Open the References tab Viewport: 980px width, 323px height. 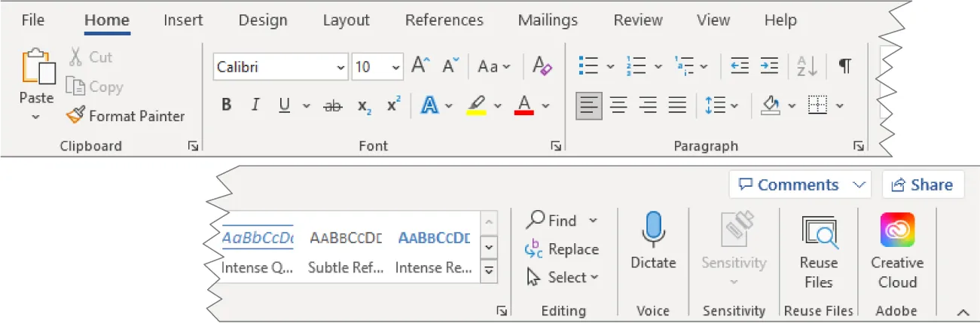443,20
